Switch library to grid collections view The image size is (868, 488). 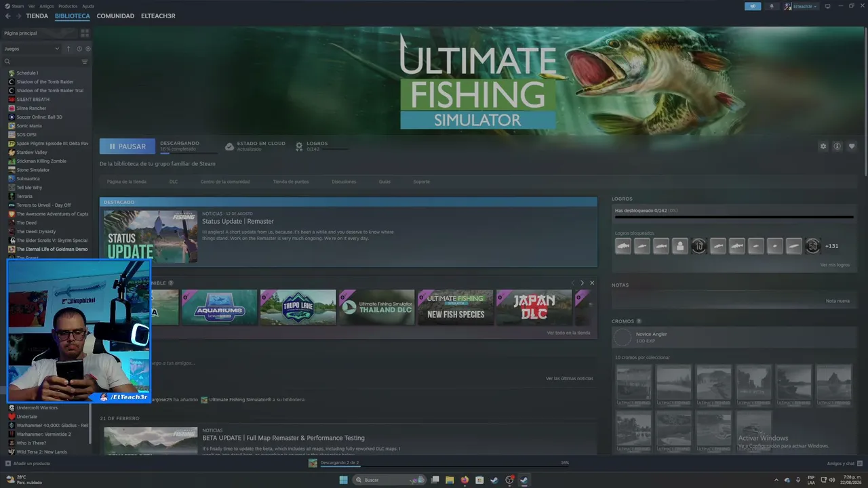[x=85, y=33]
